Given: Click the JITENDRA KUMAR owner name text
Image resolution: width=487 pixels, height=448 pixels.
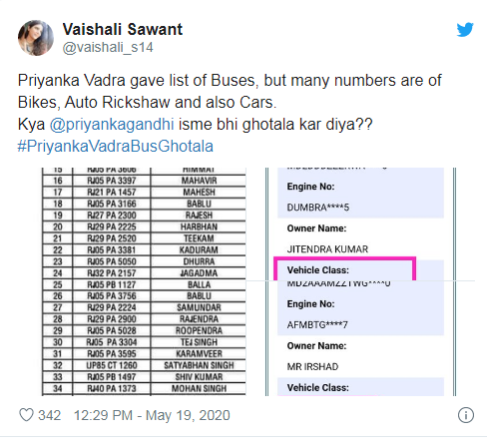Looking at the screenshot, I should [327, 249].
